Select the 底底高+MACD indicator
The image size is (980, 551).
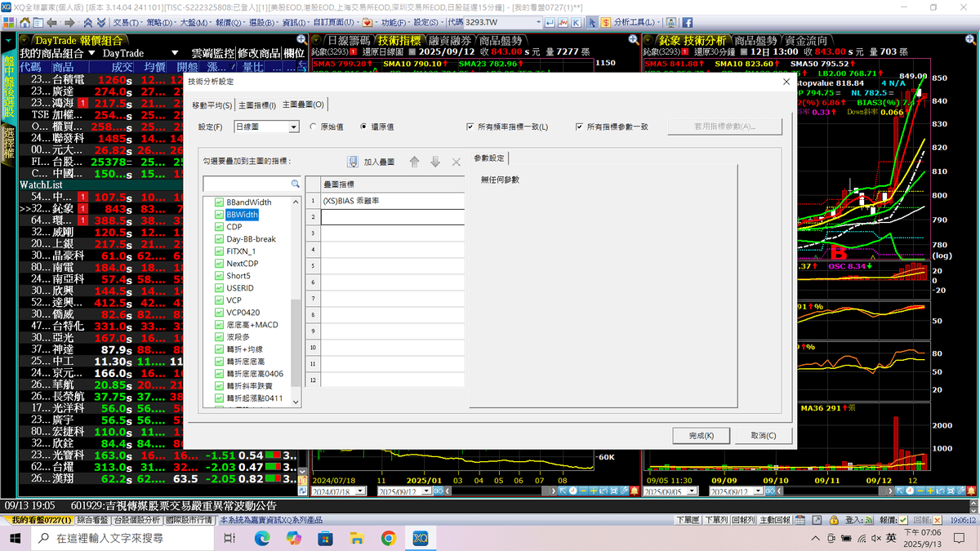coord(252,325)
